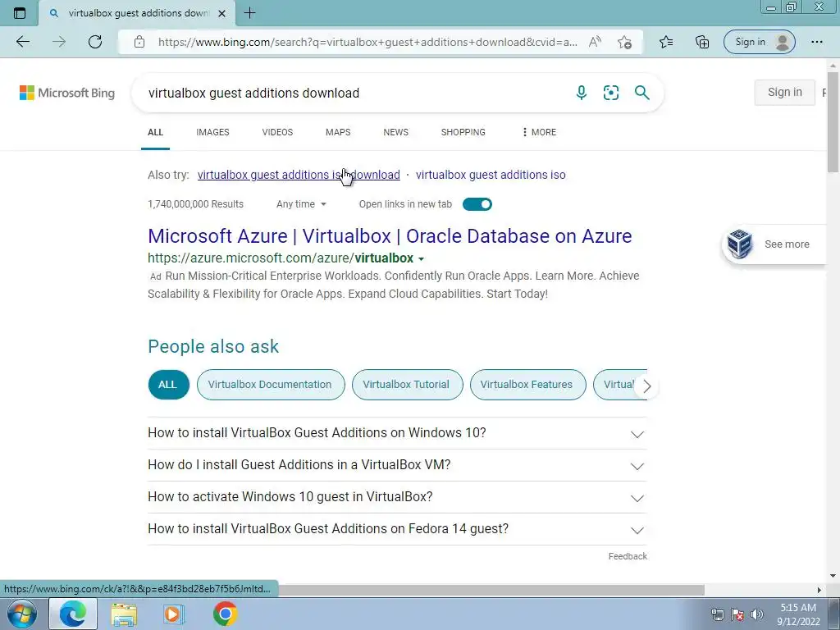
Task: Click the horizontal scrollbar right arrow
Action: (x=819, y=590)
